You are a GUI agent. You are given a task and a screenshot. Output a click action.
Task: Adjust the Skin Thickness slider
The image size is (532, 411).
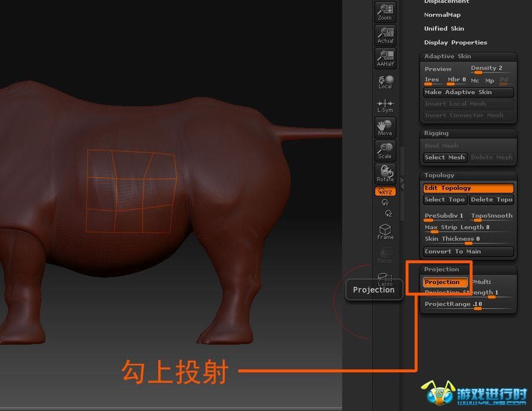[x=468, y=240]
